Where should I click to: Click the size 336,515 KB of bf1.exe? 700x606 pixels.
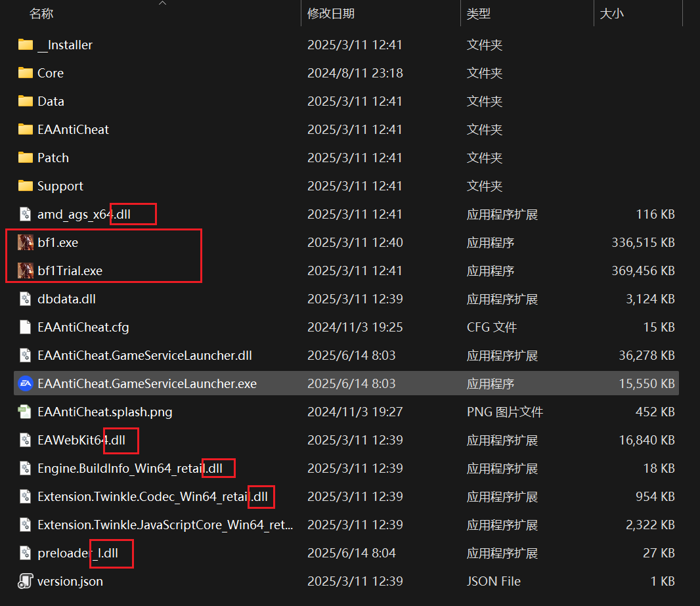tap(643, 242)
